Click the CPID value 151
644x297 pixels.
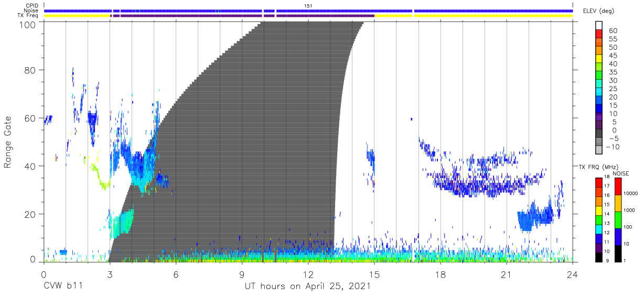[x=308, y=6]
